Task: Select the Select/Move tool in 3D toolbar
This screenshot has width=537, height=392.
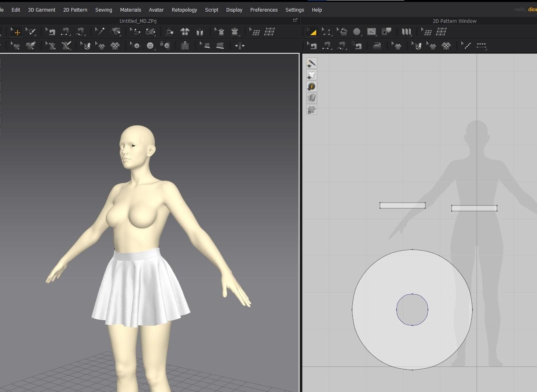Action: click(16, 32)
